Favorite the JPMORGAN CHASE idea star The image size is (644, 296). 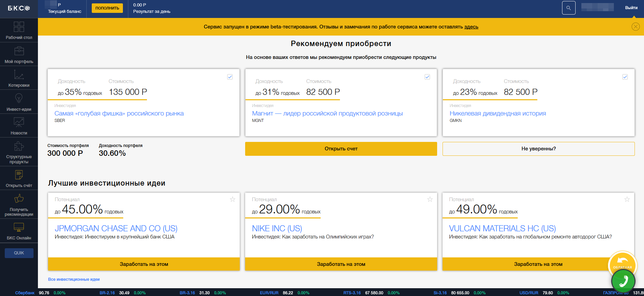pos(233,199)
